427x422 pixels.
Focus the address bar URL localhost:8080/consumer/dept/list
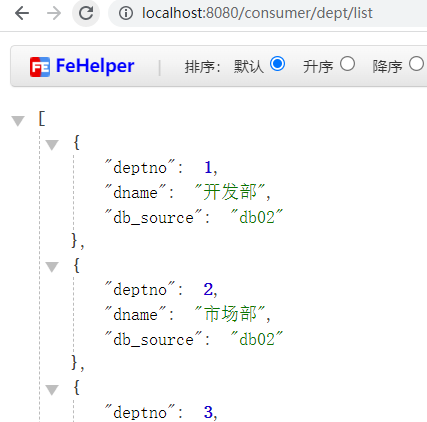point(257,13)
